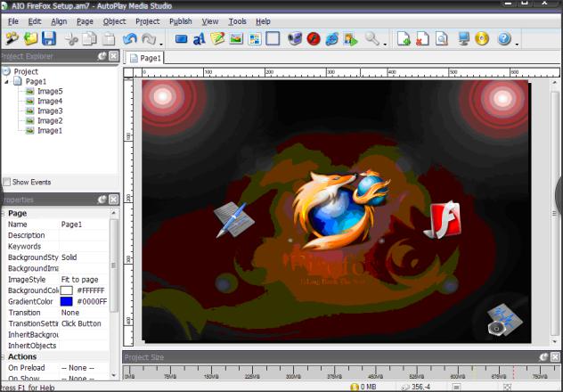Image resolution: width=563 pixels, height=392 pixels.
Task: Select the Flash player image on the canvas
Action: tap(442, 220)
